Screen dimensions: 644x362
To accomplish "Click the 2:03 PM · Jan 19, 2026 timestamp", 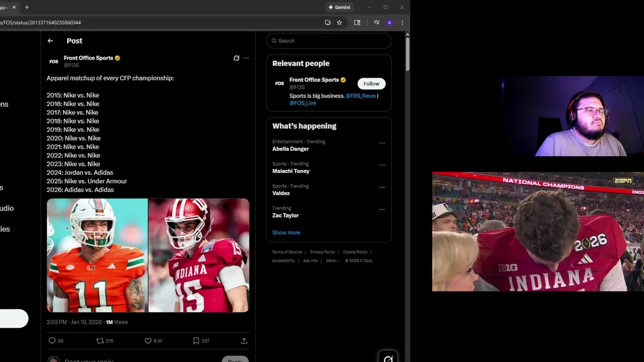I will [x=74, y=322].
